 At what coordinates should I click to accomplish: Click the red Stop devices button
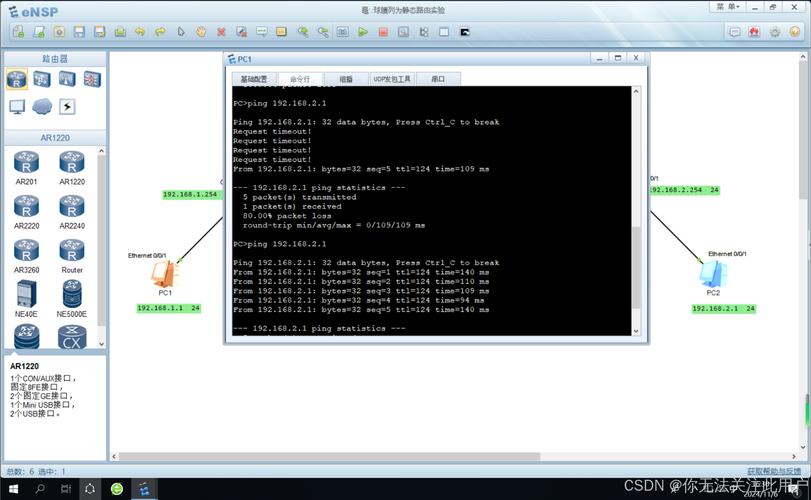(x=384, y=32)
